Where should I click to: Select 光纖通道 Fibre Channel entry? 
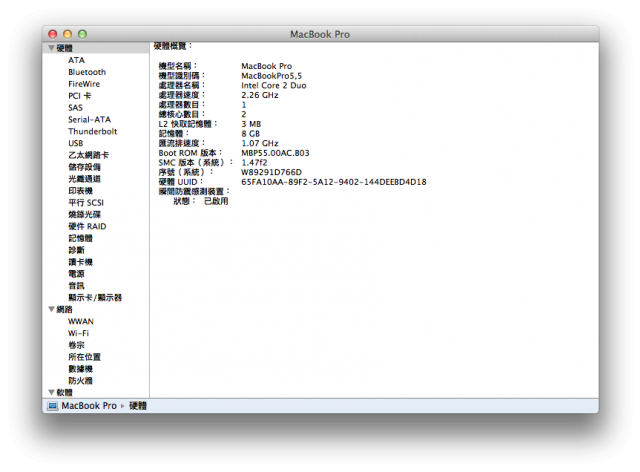click(84, 179)
